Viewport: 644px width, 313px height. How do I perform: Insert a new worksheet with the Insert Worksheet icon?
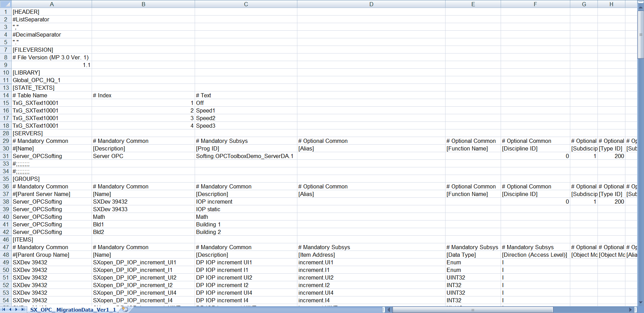(x=125, y=310)
